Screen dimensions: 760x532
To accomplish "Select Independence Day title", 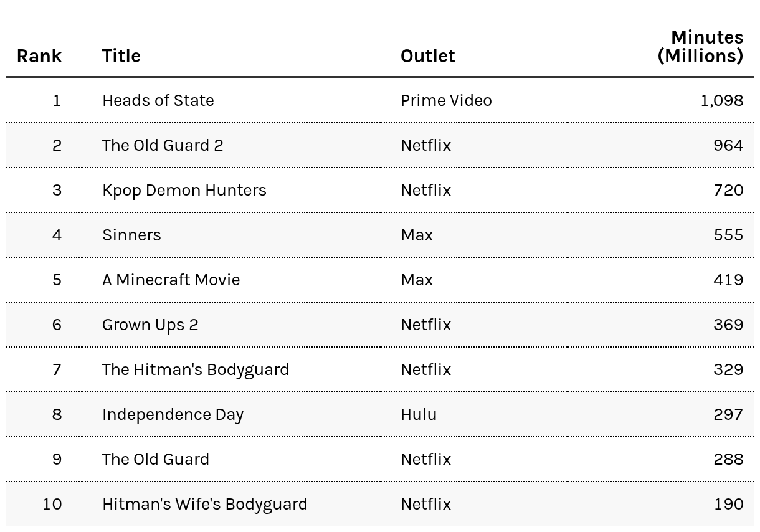I will click(x=173, y=414).
